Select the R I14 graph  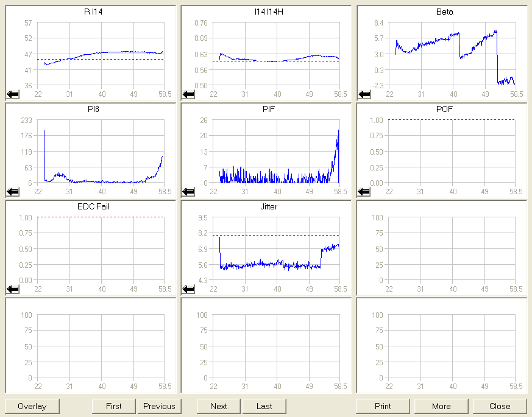click(91, 53)
